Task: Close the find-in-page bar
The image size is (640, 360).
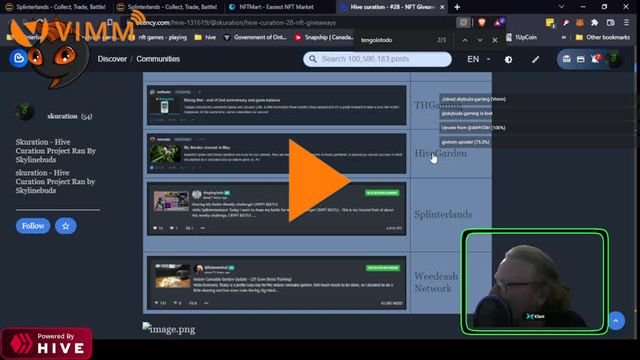Action: pos(495,40)
